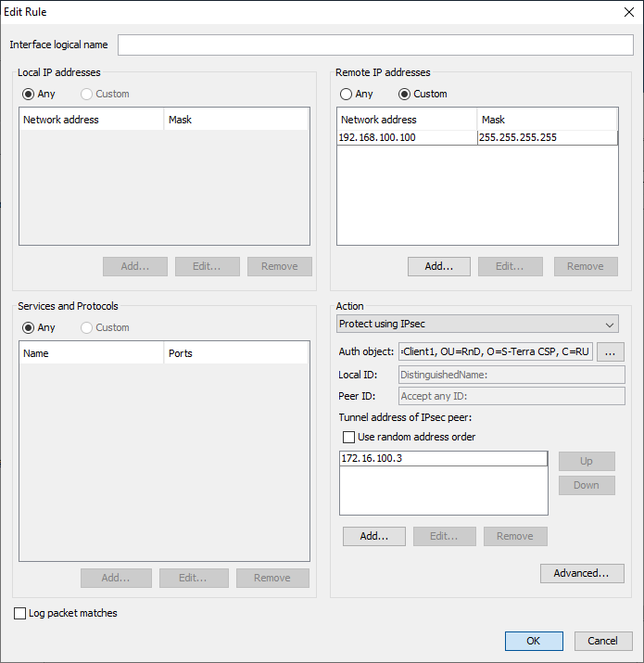Click Remove button under Services and Protocols
644x663 pixels.
(x=272, y=578)
